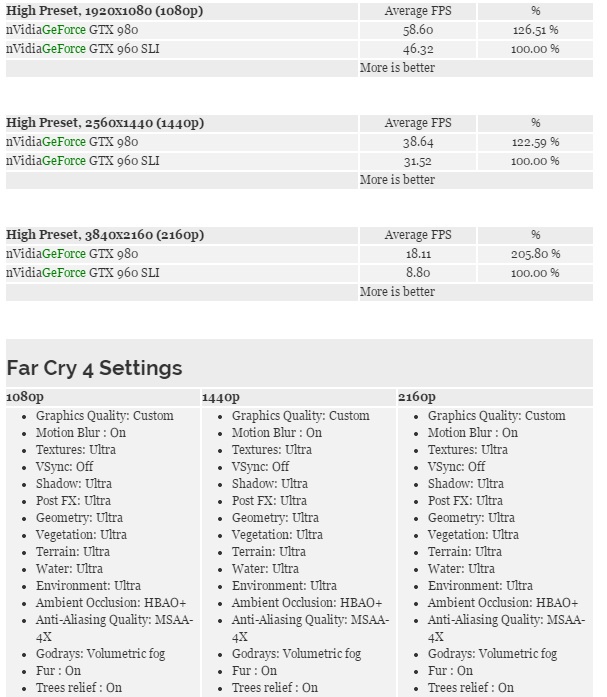Click the Far Cry 4 Settings heading
The height and width of the screenshot is (697, 607).
(94, 368)
